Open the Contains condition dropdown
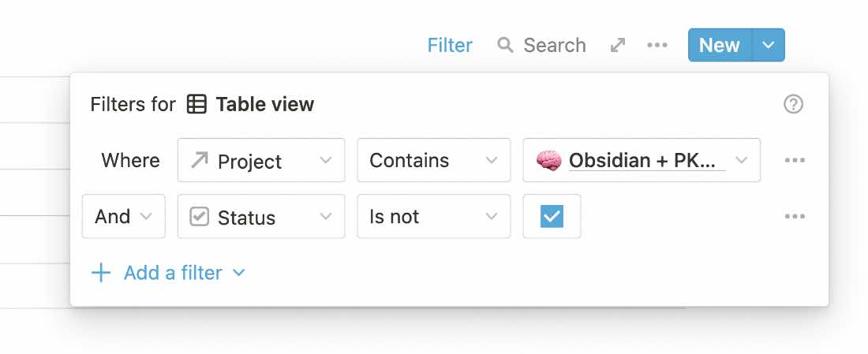The height and width of the screenshot is (354, 868). 433,160
